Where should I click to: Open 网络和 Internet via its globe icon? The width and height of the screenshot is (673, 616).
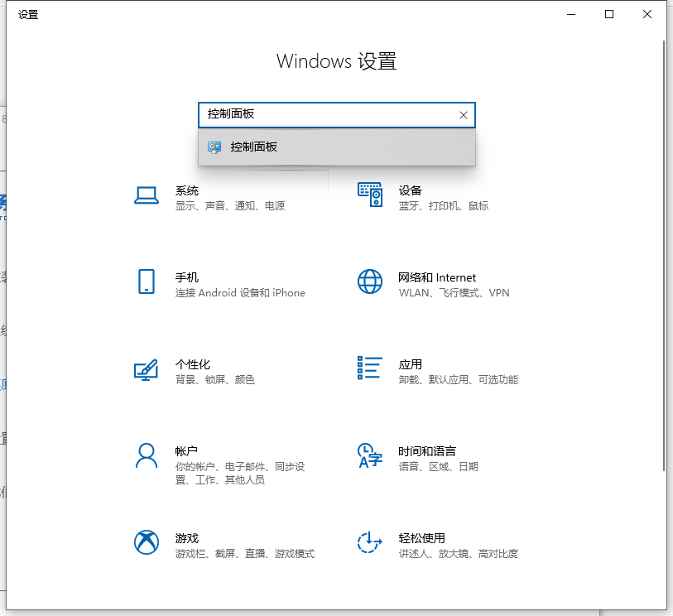coord(369,283)
